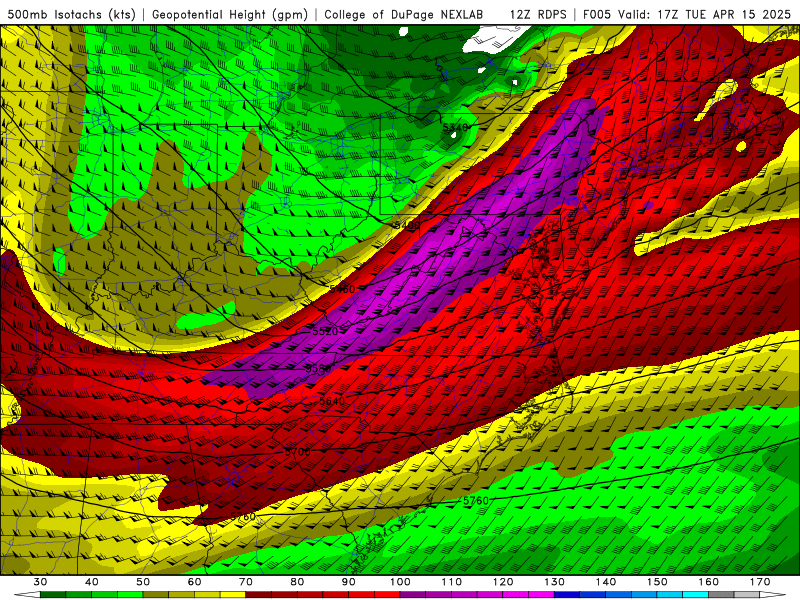800x600 pixels.
Task: Click the dark gray swatch in the color bar
Action: coord(721,594)
